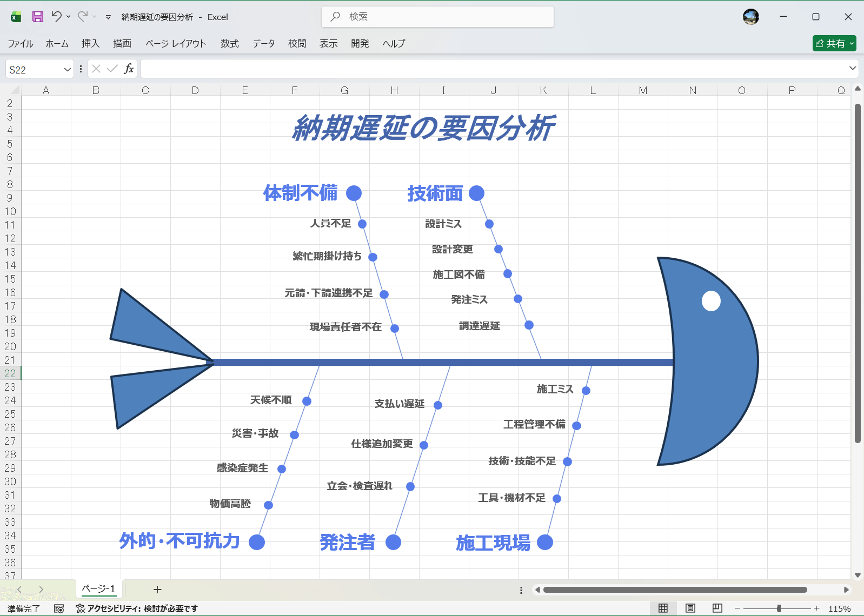
Task: Click the macro recording status icon
Action: pyautogui.click(x=59, y=609)
